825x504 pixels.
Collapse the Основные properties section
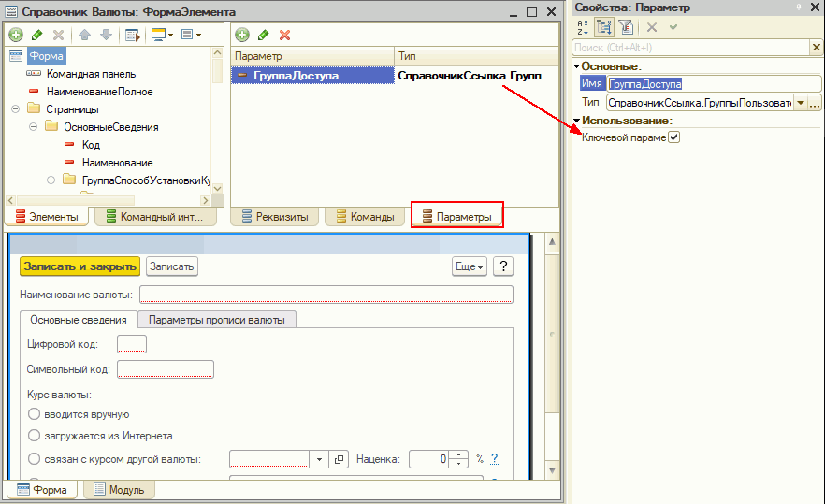pos(576,66)
